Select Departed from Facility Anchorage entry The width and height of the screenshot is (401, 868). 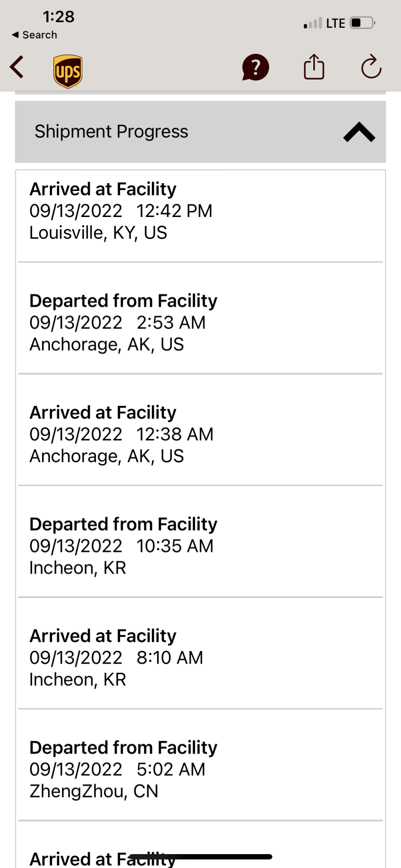point(200,322)
